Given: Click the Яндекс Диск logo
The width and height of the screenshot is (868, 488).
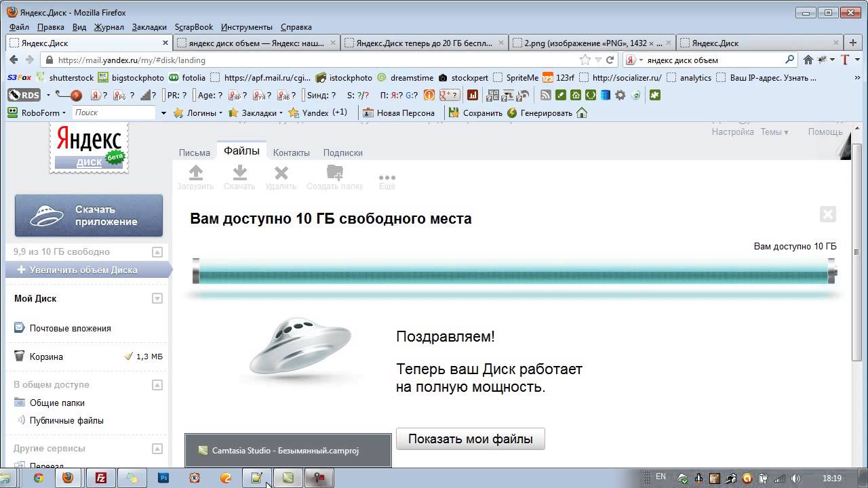Looking at the screenshot, I should (89, 148).
